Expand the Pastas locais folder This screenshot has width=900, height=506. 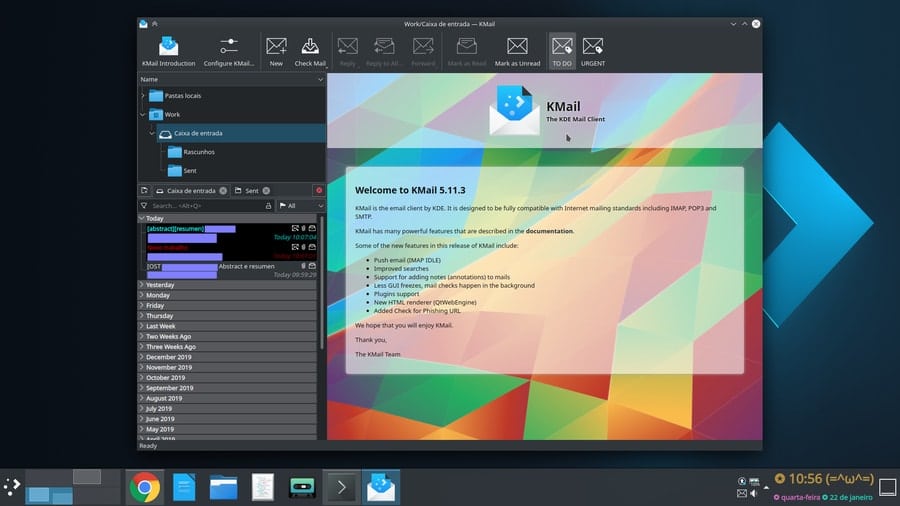[143, 96]
